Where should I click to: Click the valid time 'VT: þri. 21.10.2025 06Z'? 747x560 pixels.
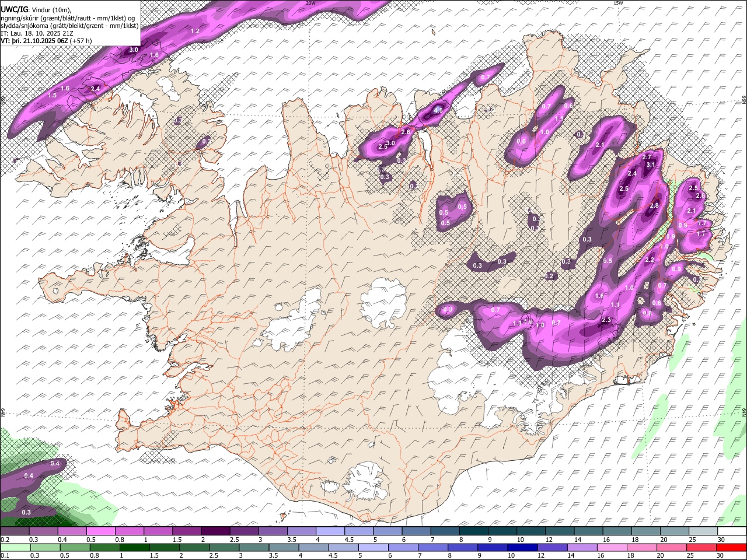34,41
